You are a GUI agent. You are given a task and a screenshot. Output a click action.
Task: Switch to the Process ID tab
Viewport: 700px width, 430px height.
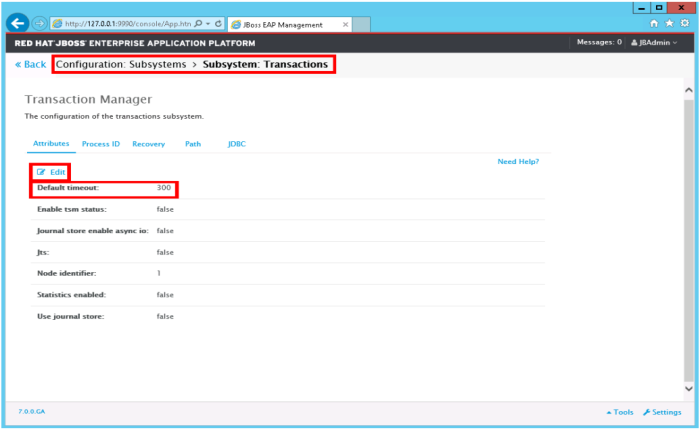pos(101,144)
